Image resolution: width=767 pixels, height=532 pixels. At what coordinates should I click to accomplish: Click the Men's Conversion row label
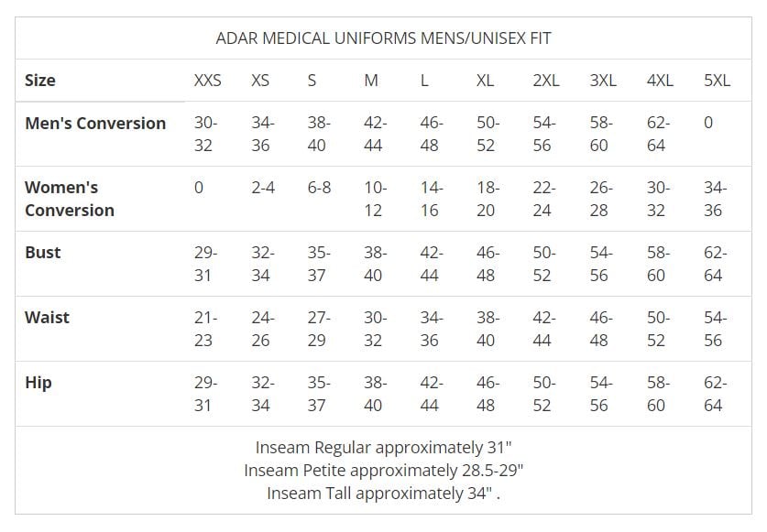point(95,124)
